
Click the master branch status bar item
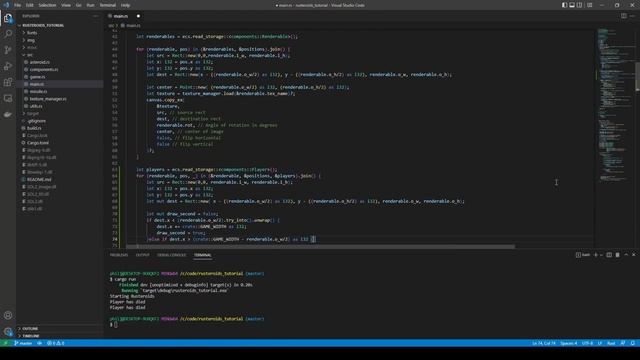point(23,343)
